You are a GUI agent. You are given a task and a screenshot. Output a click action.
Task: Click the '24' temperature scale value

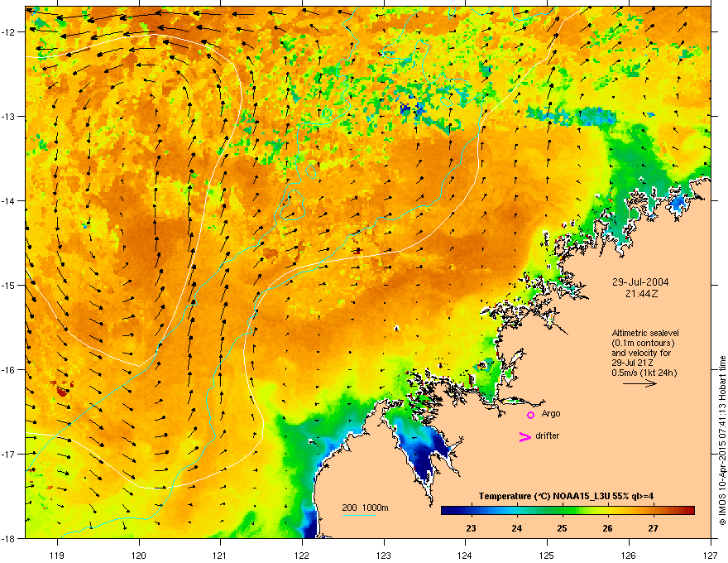(516, 528)
